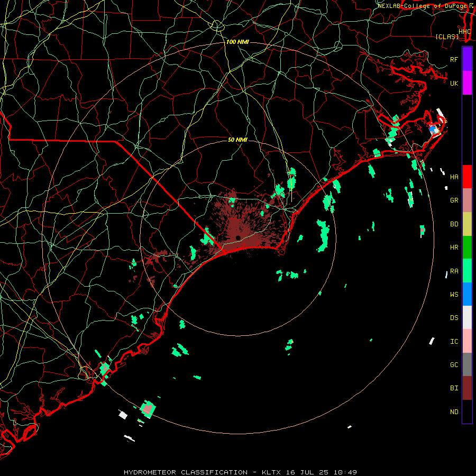This screenshot has height=476, width=476.
Task: Click the HHC product code label
Action: pos(464,31)
